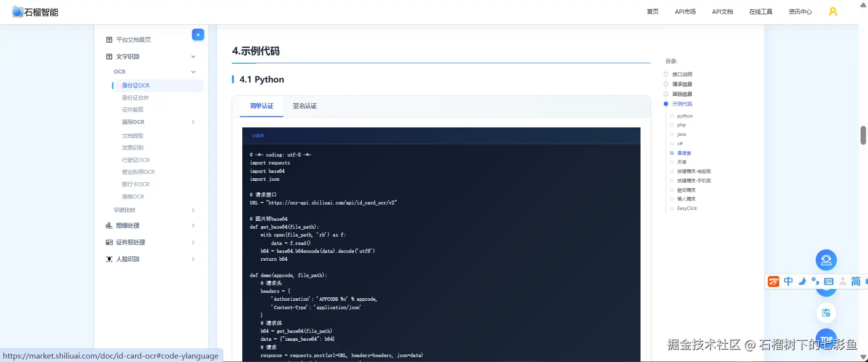
Task: Expand 字迹比对 submenu arrow
Action: coord(193,210)
